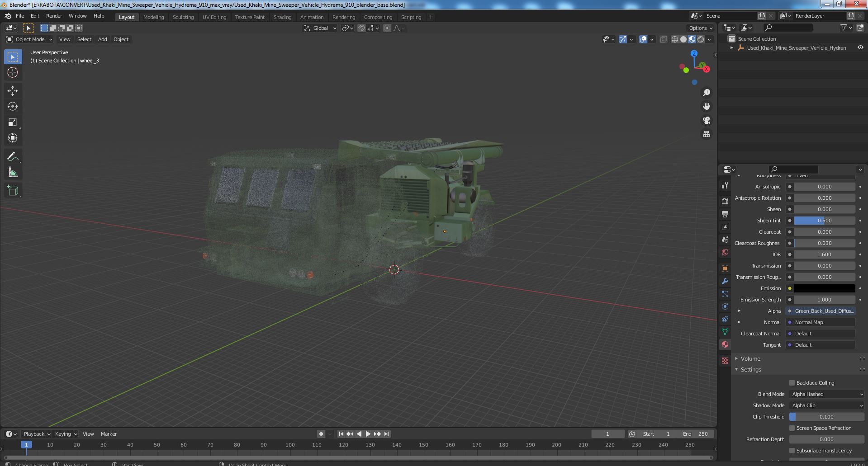Select the Scale tool
This screenshot has width=868, height=466.
(13, 122)
